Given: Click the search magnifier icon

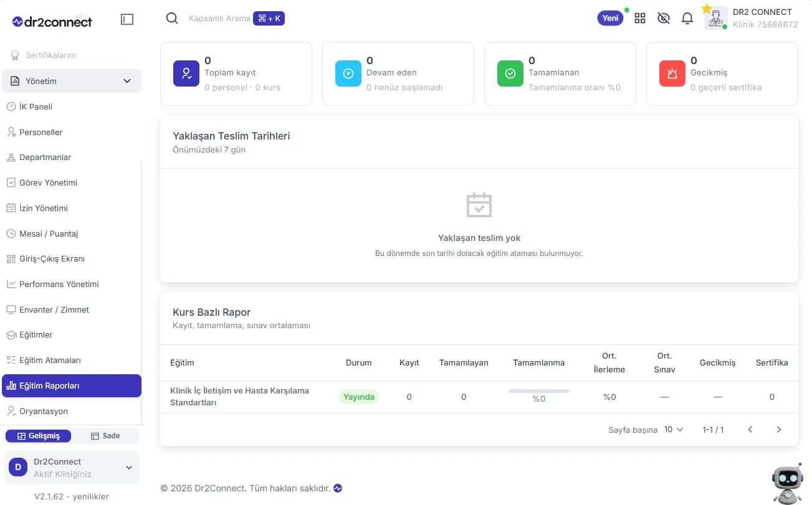Looking at the screenshot, I should pyautogui.click(x=172, y=18).
